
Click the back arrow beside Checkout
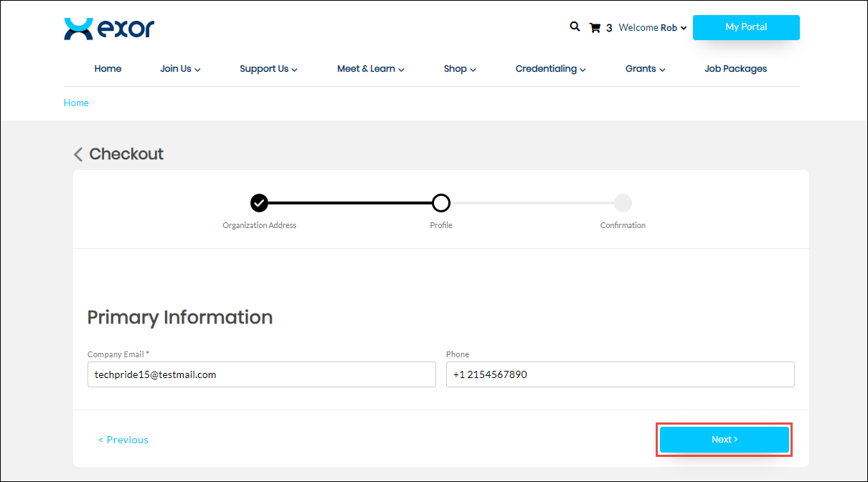point(78,154)
